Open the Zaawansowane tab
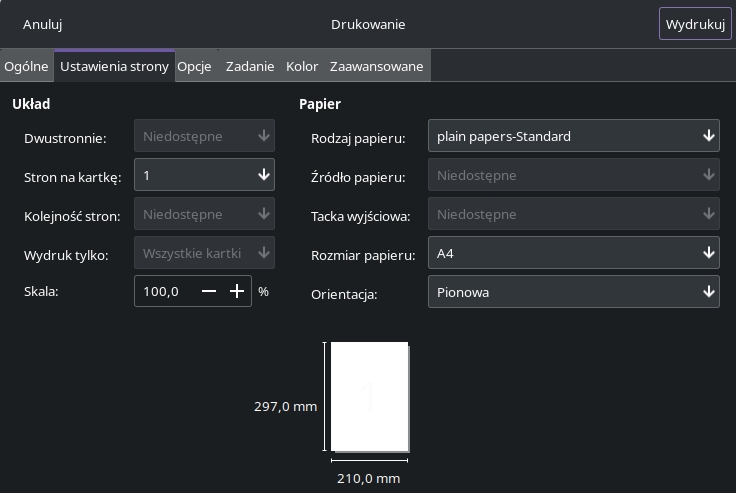 click(x=376, y=66)
